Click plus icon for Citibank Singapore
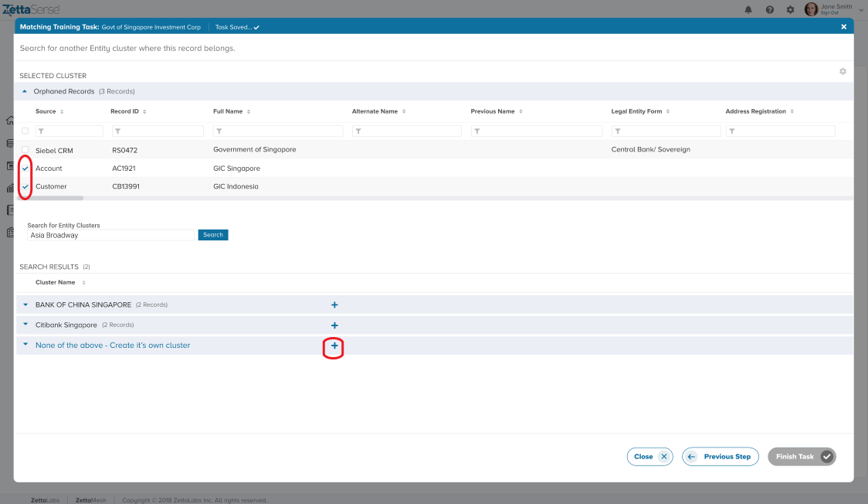The height and width of the screenshot is (504, 868). point(334,325)
